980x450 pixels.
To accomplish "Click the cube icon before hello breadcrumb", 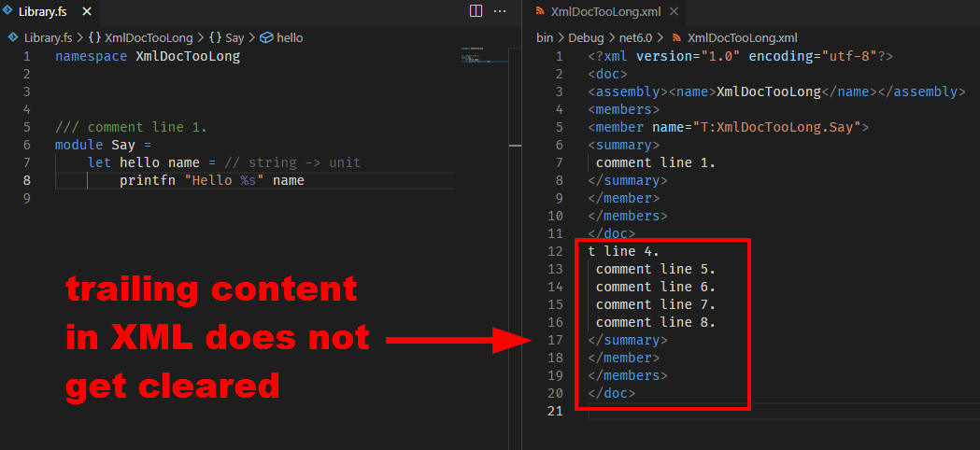I will click(x=266, y=37).
